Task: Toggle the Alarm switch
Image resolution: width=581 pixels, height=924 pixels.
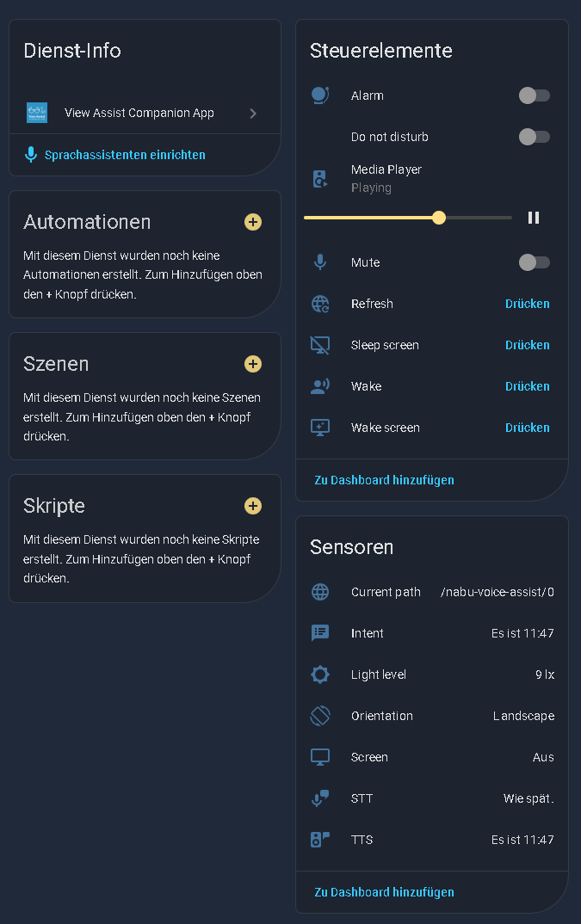Action: click(534, 95)
